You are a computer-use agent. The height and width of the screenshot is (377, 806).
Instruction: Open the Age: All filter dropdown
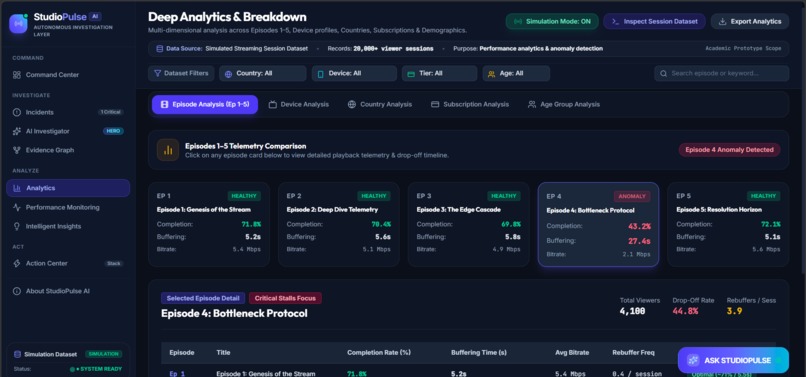(516, 74)
